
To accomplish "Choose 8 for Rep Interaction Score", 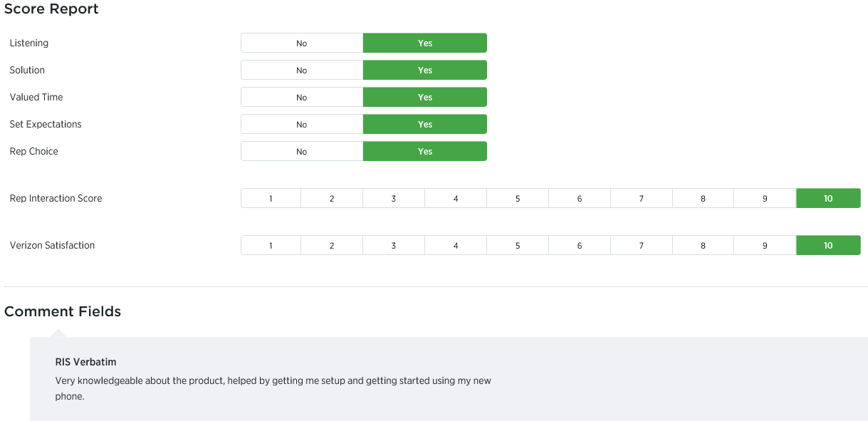I will tap(703, 199).
